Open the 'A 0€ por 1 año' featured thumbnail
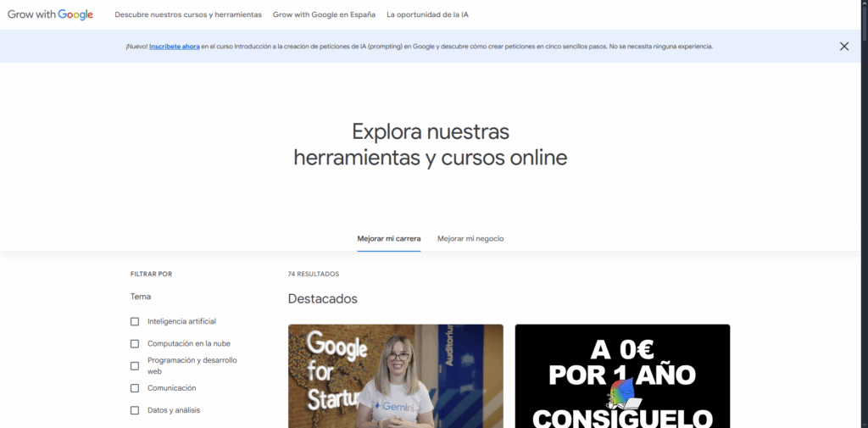868x428 pixels. (622, 376)
